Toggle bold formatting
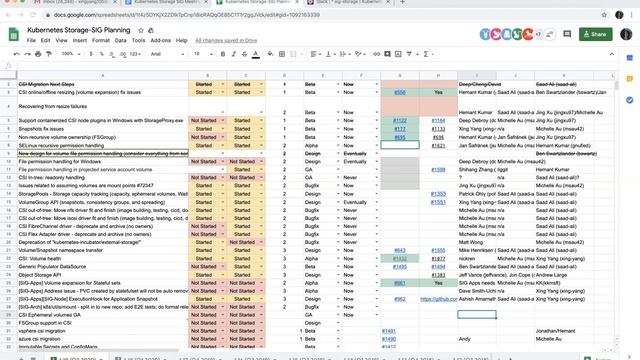This screenshot has width=640, height=360. 223,54
